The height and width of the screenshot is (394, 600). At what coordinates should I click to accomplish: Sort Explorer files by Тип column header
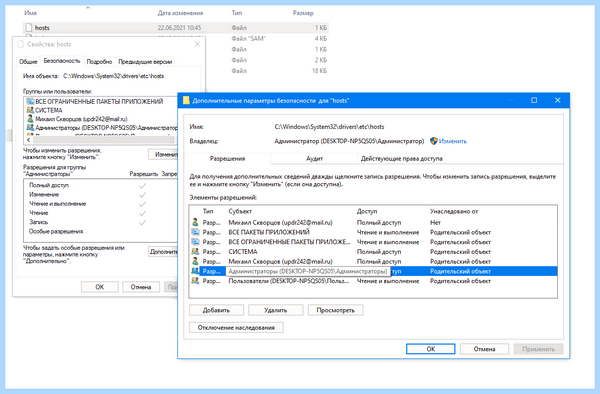(x=237, y=13)
